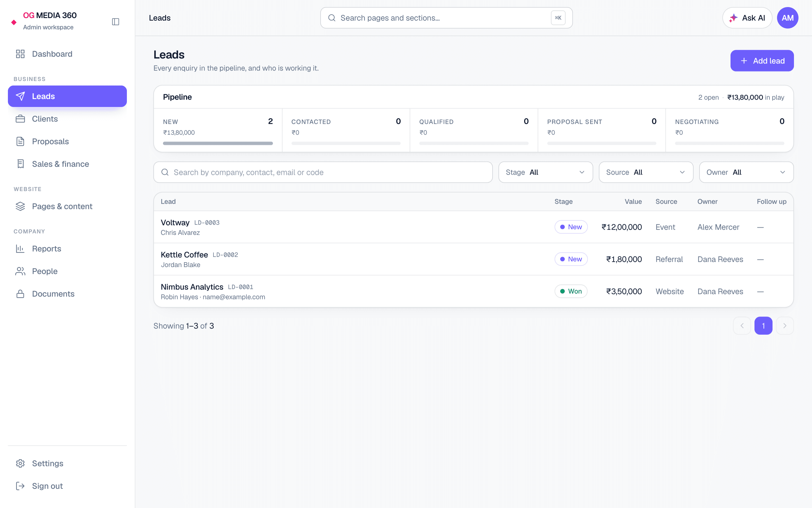Focus the Search pages and sections field
Viewport: 812px width, 508px height.
pyautogui.click(x=446, y=18)
